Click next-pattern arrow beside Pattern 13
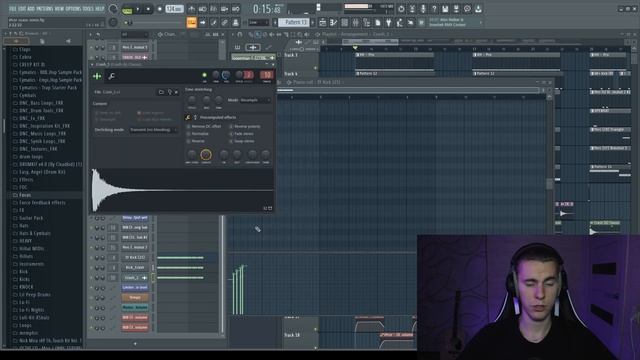 (x=313, y=22)
